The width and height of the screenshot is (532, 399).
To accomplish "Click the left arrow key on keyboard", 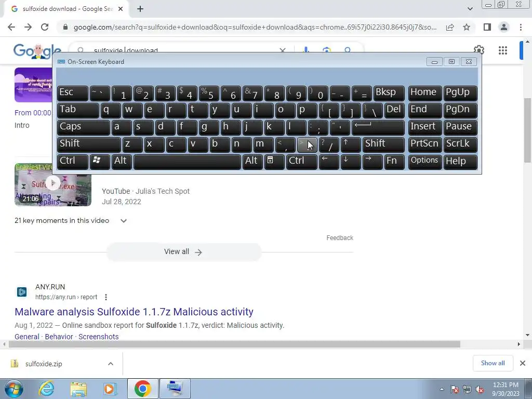I will click(329, 162).
